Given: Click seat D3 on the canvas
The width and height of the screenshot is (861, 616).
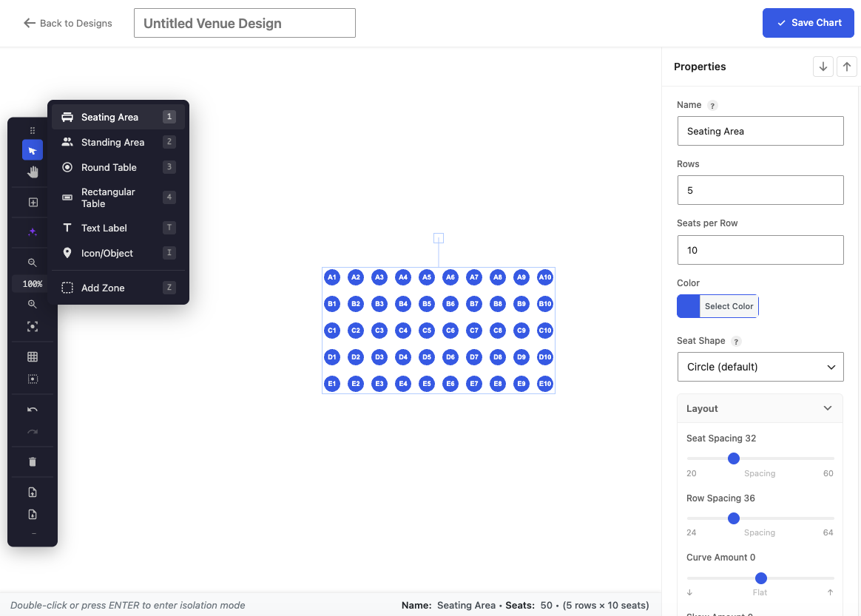Looking at the screenshot, I should [379, 357].
